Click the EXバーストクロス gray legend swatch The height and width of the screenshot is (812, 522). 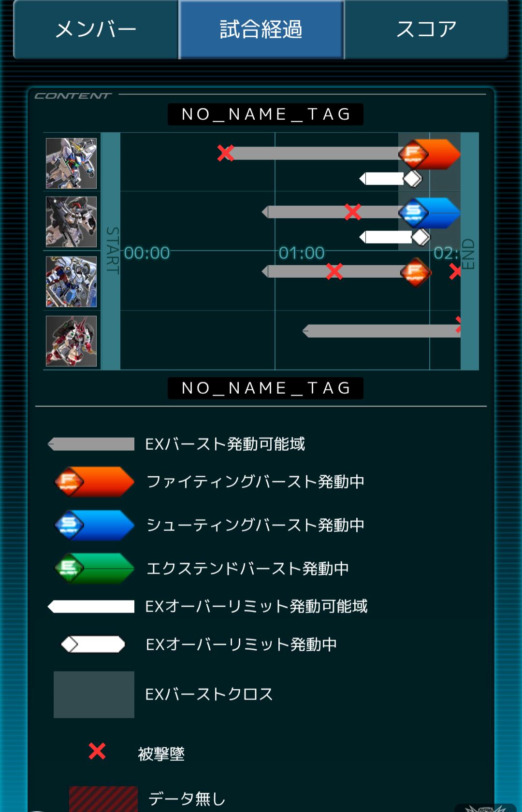[x=94, y=695]
